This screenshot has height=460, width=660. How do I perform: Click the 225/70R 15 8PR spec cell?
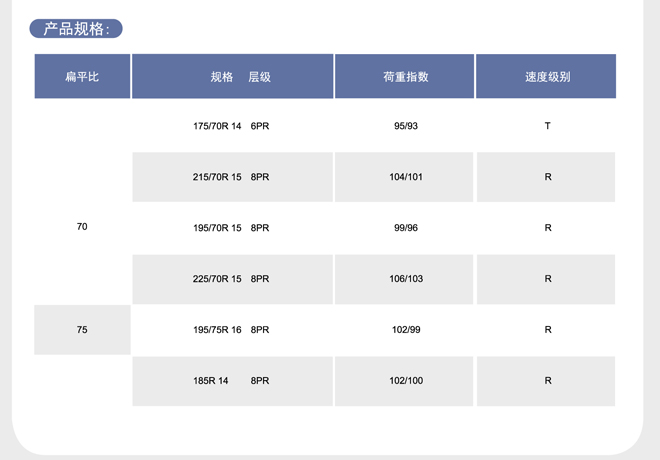pos(232,279)
